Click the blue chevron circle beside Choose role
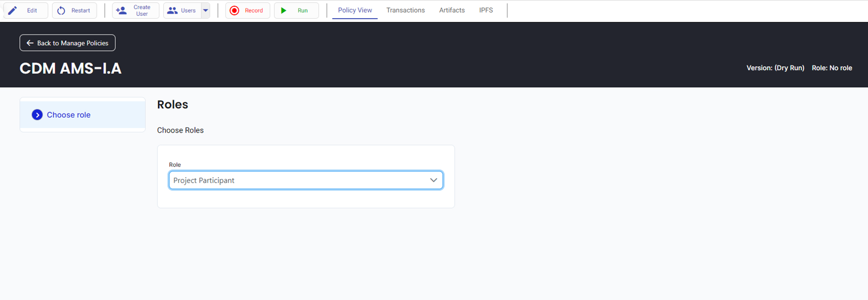 pyautogui.click(x=37, y=115)
